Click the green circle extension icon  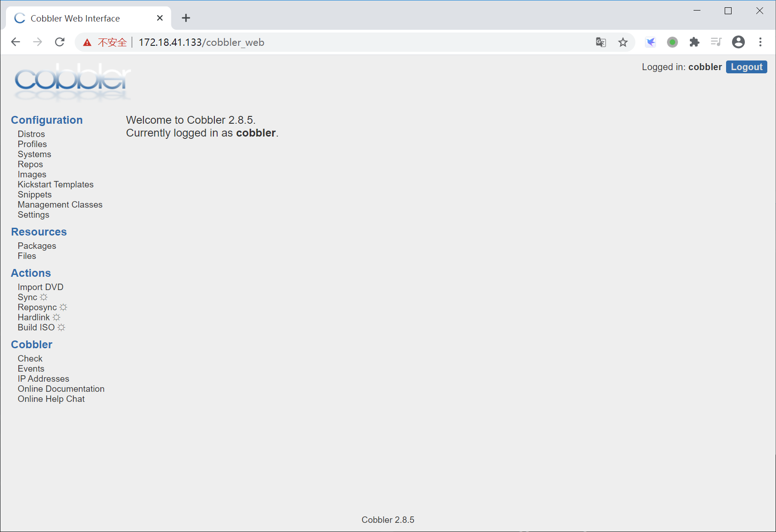(672, 42)
